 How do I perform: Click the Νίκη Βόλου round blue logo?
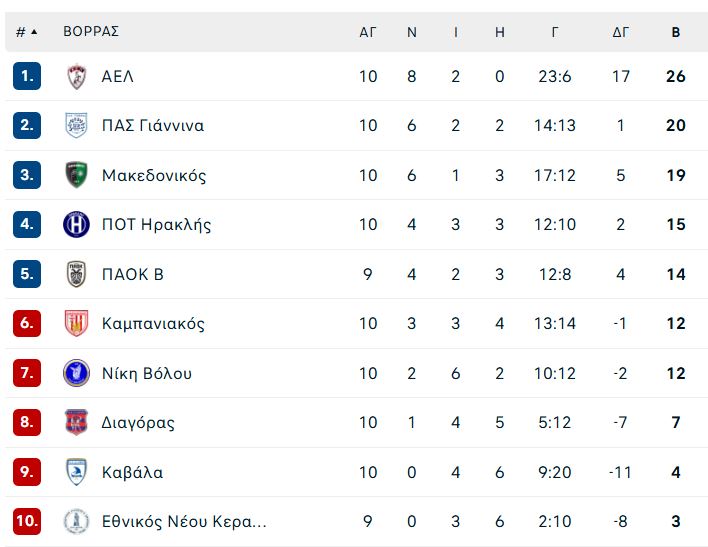pyautogui.click(x=76, y=373)
